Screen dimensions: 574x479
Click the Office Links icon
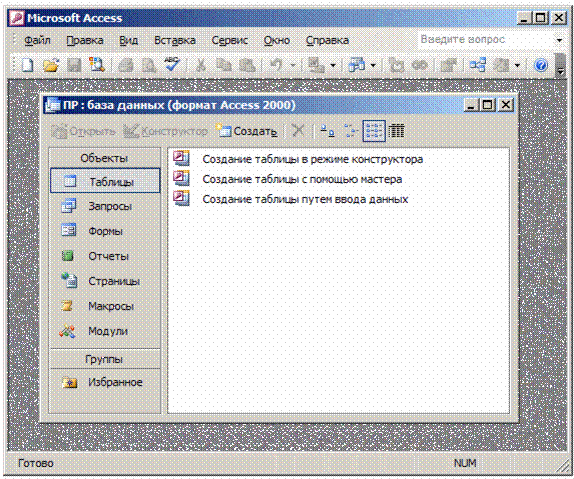[316, 66]
